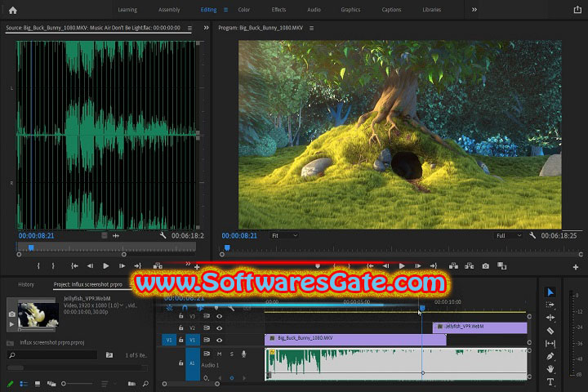Click the Home icon
The image size is (588, 392).
13,10
